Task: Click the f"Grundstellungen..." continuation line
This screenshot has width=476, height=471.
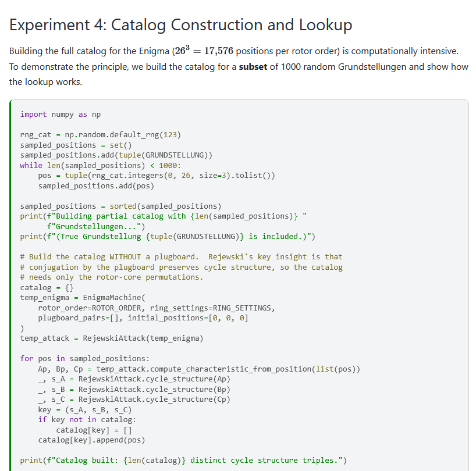Action: point(96,226)
